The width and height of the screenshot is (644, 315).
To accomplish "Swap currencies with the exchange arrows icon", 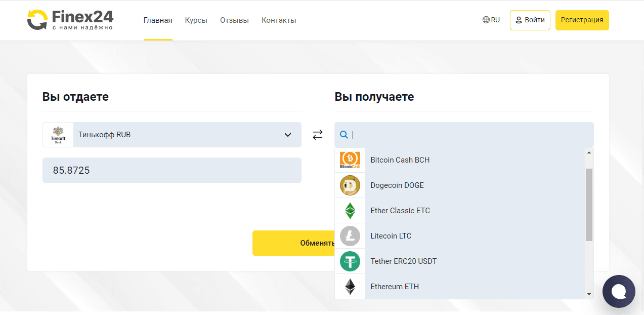I will [318, 135].
